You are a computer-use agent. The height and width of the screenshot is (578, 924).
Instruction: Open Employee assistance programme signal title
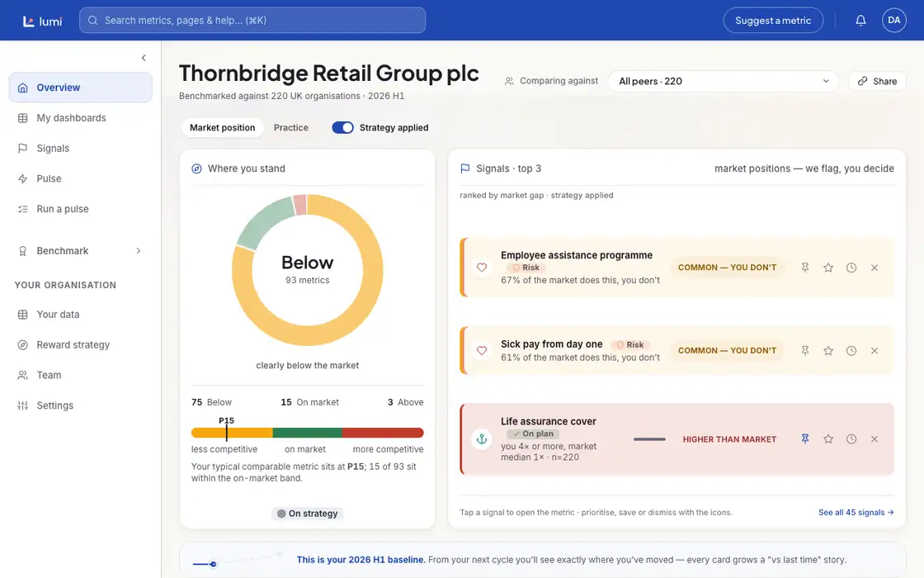pos(577,255)
